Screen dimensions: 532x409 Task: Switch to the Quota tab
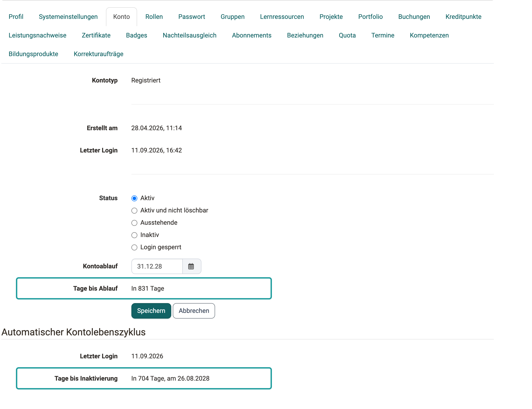pyautogui.click(x=347, y=35)
